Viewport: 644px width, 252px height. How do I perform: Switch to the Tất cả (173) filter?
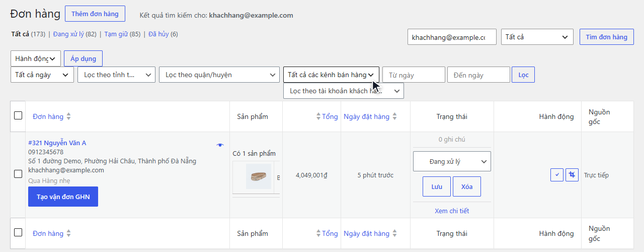pyautogui.click(x=28, y=34)
